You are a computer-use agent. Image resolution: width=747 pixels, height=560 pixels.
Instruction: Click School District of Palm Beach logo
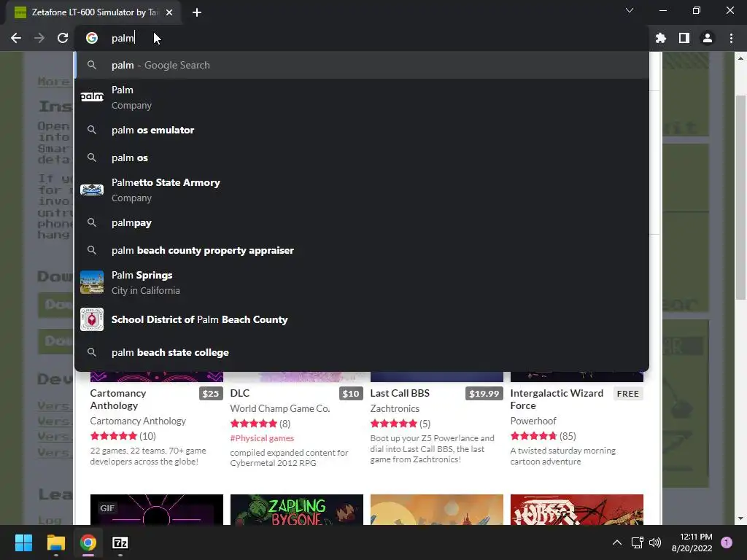[92, 319]
